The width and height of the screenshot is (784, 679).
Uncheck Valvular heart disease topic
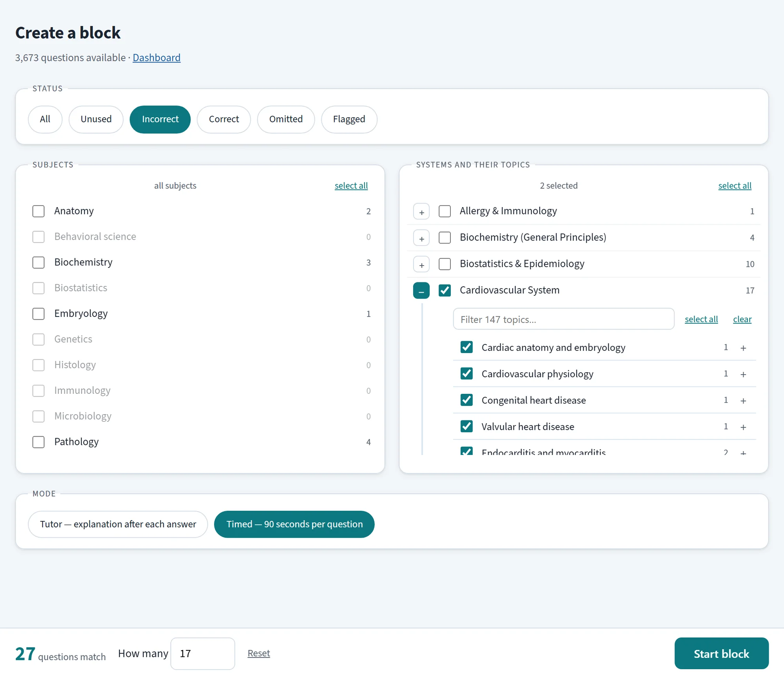(x=466, y=426)
